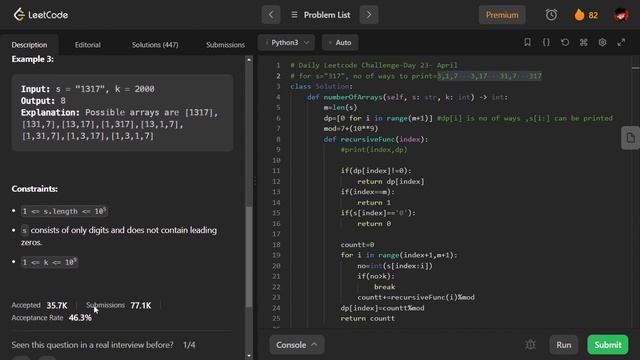Click the 'mod=7+(10**9)' line
The width and height of the screenshot is (640, 360).
[x=351, y=129]
